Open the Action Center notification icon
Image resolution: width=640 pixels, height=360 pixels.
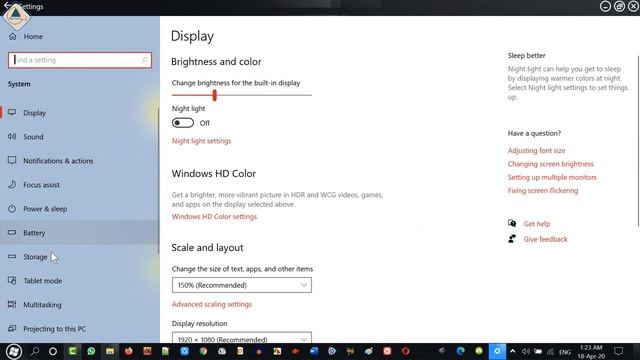point(619,351)
